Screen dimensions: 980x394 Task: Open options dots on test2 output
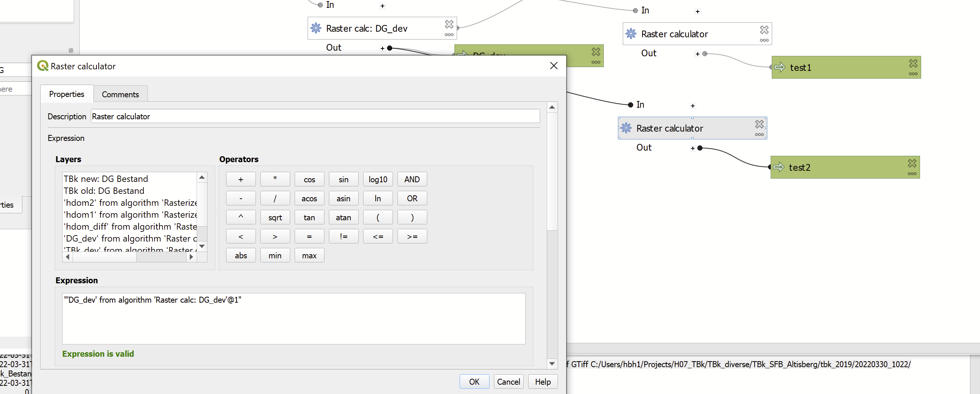pyautogui.click(x=912, y=174)
